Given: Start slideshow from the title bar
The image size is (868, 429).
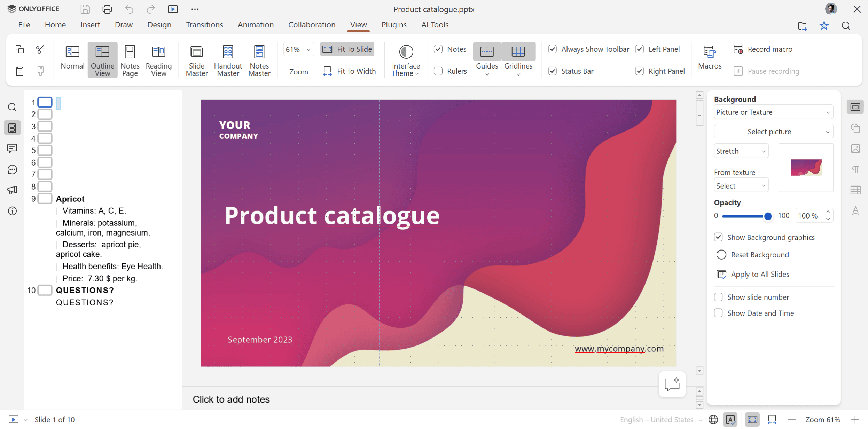Looking at the screenshot, I should [x=173, y=9].
